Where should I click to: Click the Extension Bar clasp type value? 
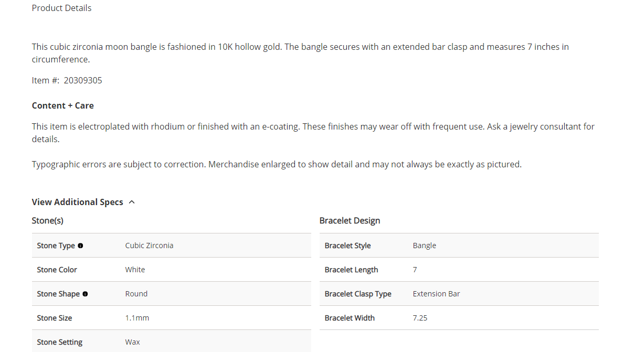tap(436, 294)
